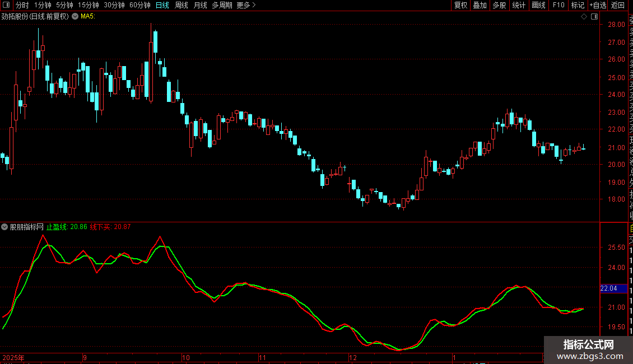Select the 15分钟 period
This screenshot has width=633, height=364.
pyautogui.click(x=89, y=5)
